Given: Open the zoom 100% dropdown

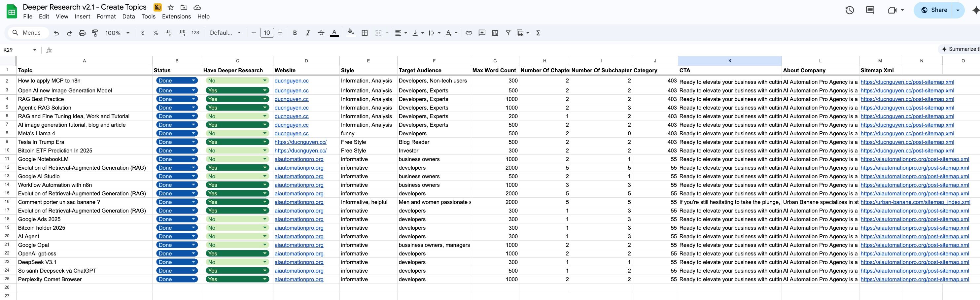Looking at the screenshot, I should click(x=117, y=33).
